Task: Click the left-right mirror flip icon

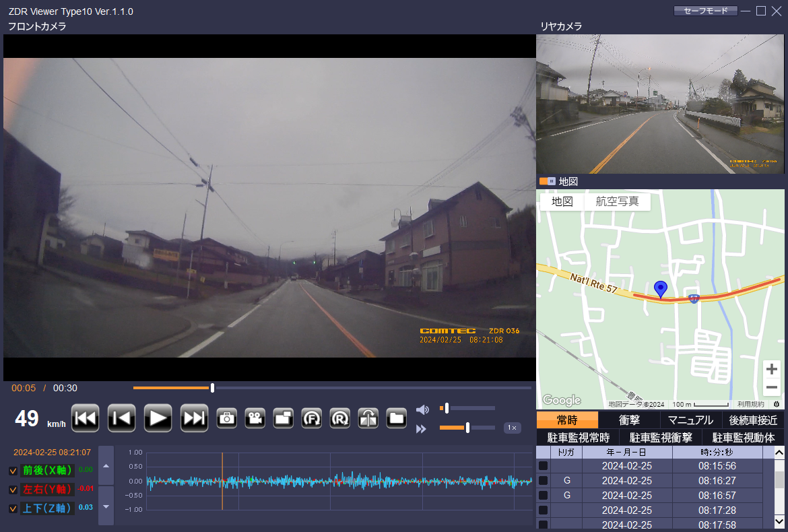Action: (368, 418)
